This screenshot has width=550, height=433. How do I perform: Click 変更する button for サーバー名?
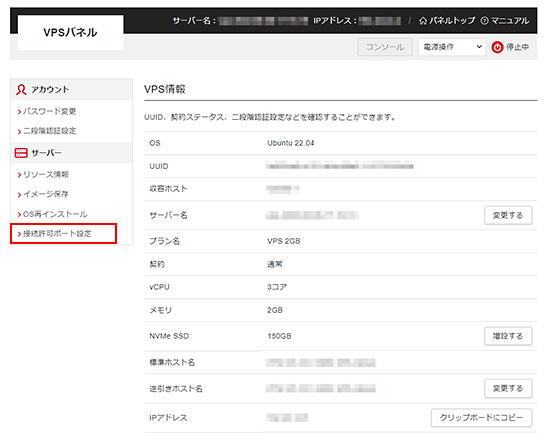click(x=508, y=215)
